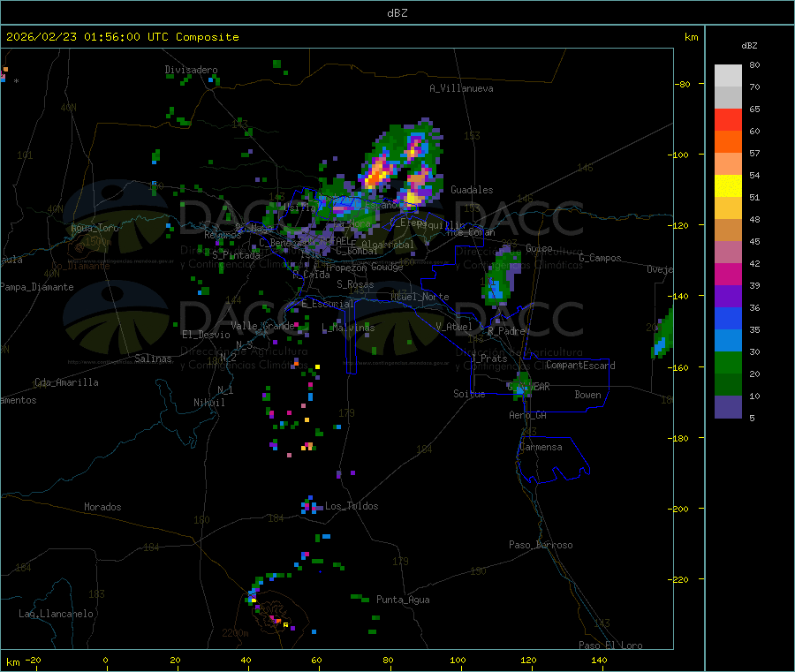This screenshot has width=795, height=672.
Task: Click the purple 36-39 dBZ legend swatch
Action: tap(728, 297)
